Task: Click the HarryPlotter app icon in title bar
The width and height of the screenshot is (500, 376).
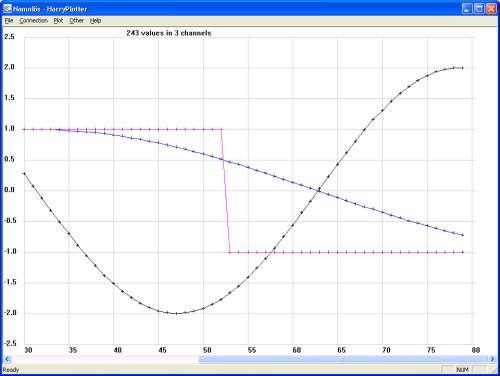Action: [x=7, y=8]
